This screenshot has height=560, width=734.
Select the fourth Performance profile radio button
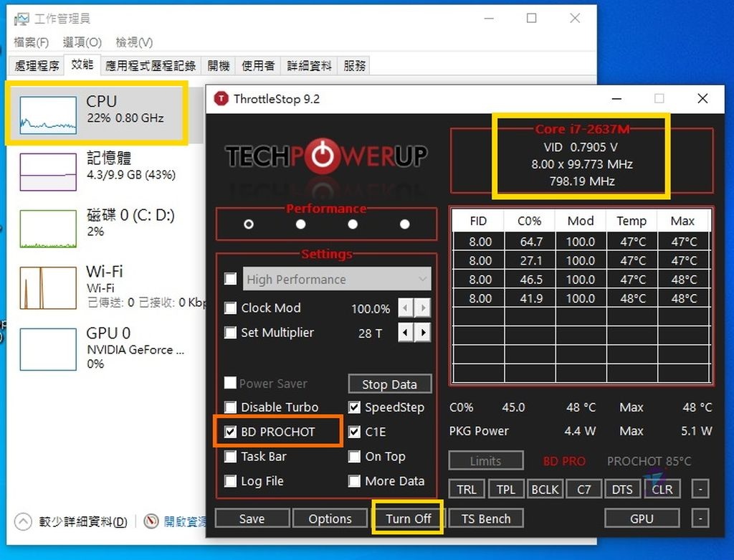tap(404, 224)
